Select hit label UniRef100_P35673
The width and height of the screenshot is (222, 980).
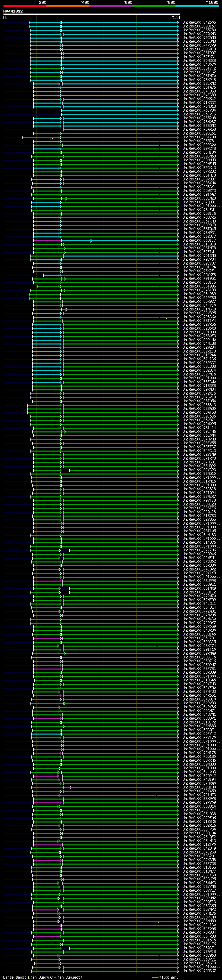point(199,963)
